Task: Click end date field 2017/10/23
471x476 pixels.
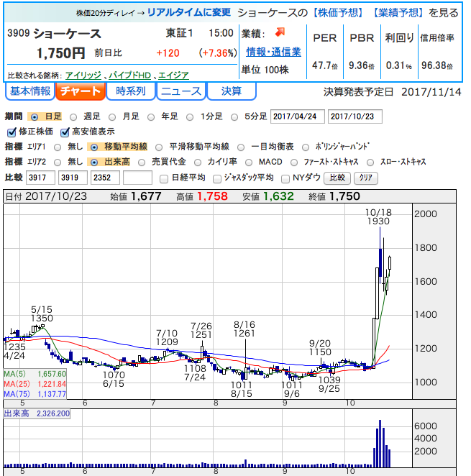Action: coord(355,116)
